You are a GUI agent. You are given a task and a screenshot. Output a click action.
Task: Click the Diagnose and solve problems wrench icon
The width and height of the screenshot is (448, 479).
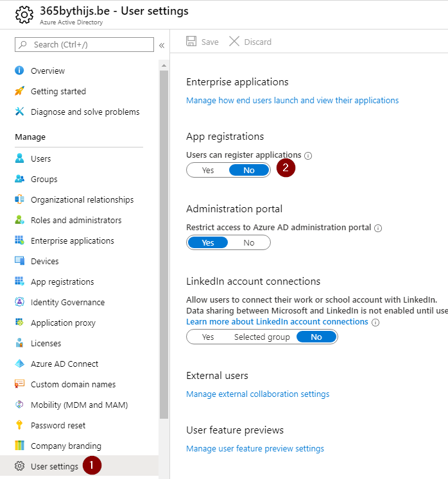[x=19, y=112]
